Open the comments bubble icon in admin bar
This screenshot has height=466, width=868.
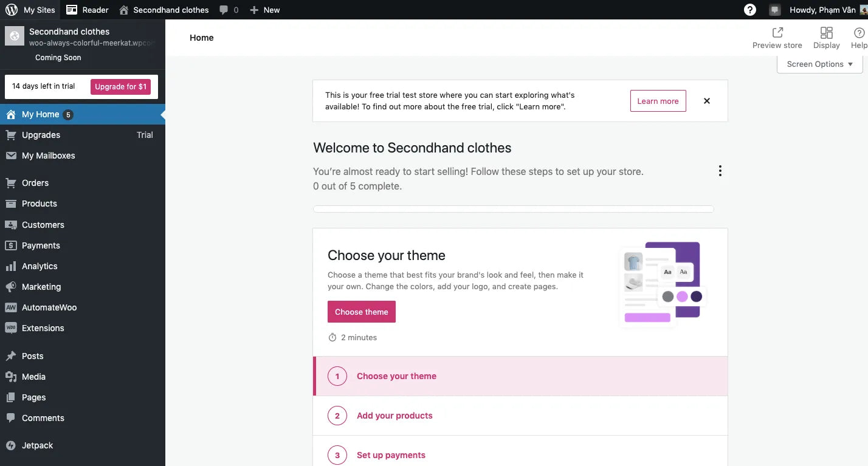tap(224, 10)
